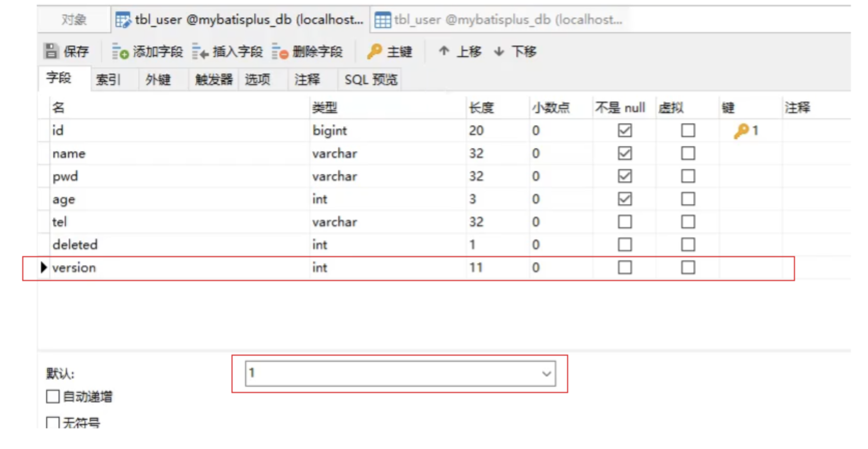Click the Move Down arrow icon
The height and width of the screenshot is (449, 868).
click(499, 51)
